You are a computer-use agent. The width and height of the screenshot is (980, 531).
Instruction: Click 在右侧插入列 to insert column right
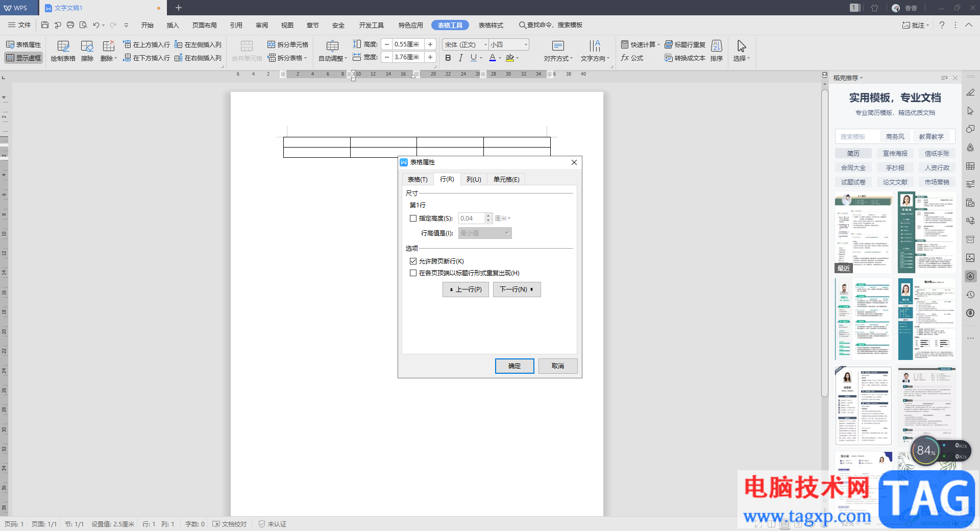point(198,58)
